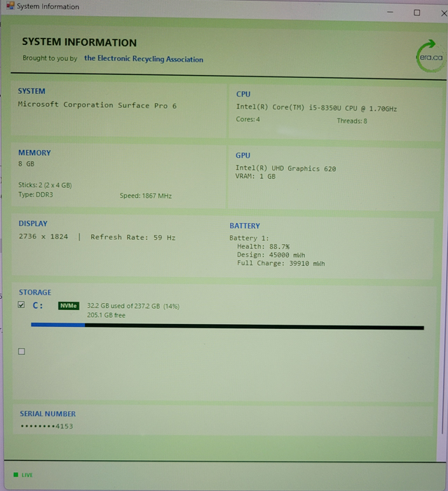Click the C: drive usage progress bar
This screenshot has height=491, width=448.
(x=228, y=326)
